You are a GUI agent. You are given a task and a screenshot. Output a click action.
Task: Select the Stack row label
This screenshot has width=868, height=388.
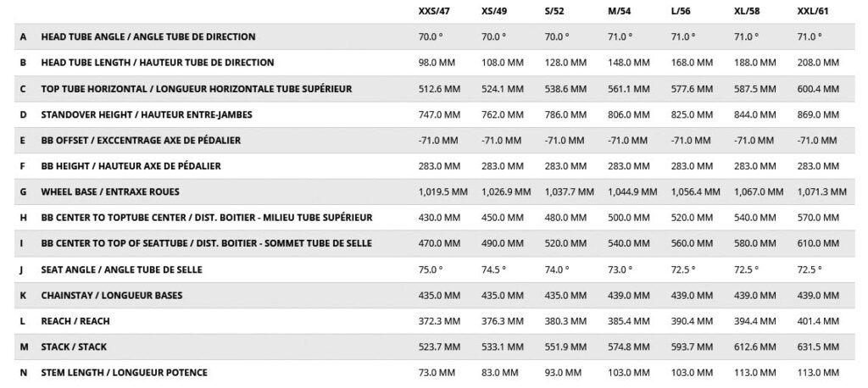point(74,347)
